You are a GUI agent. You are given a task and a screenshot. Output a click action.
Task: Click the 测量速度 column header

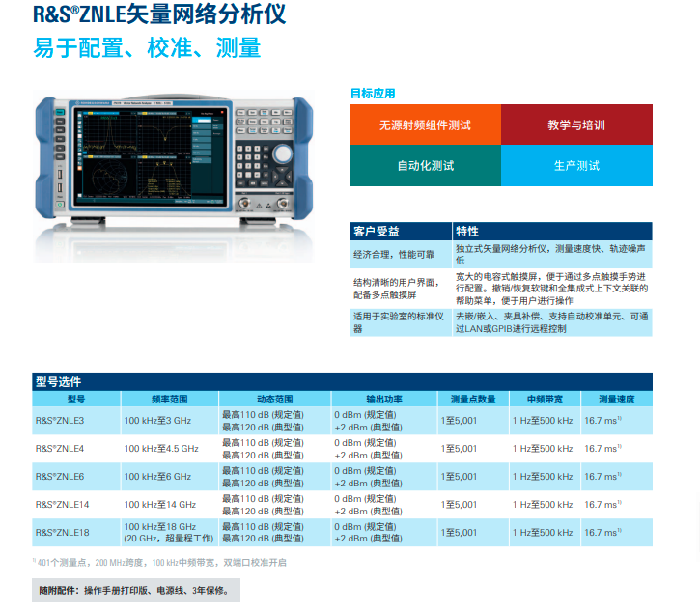pyautogui.click(x=616, y=399)
